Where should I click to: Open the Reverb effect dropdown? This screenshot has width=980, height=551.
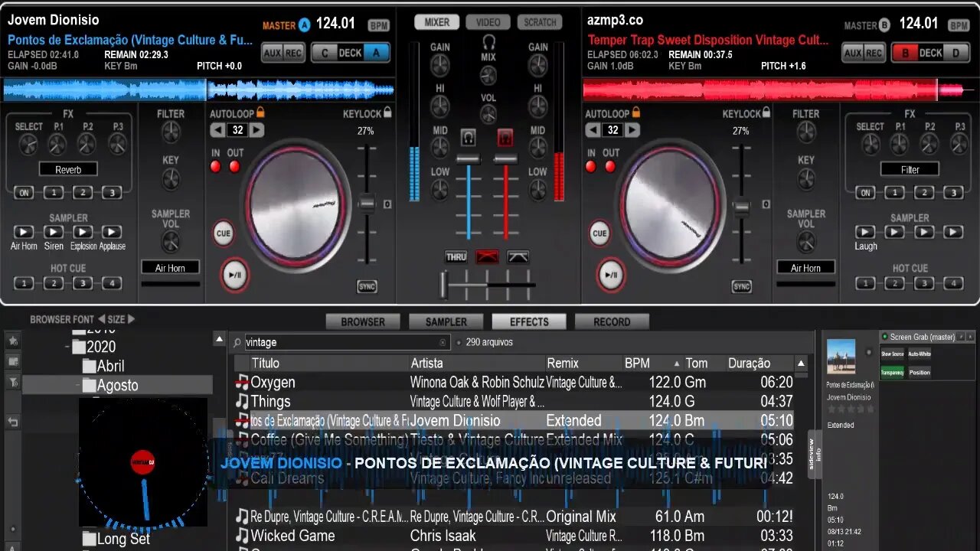coord(68,169)
